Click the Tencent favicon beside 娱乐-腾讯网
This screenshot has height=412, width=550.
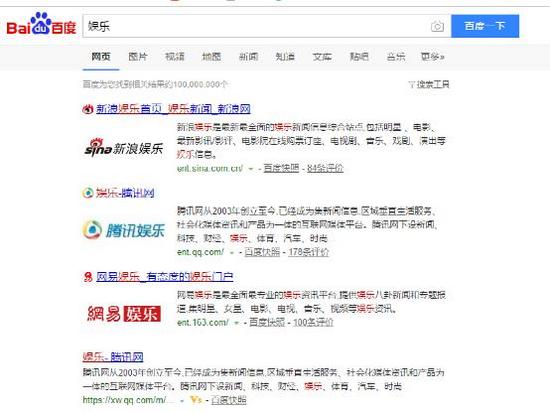88,193
